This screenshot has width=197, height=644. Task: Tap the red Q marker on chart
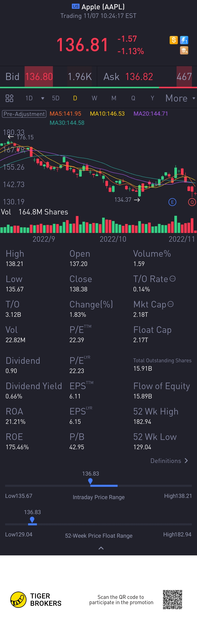coord(192,202)
